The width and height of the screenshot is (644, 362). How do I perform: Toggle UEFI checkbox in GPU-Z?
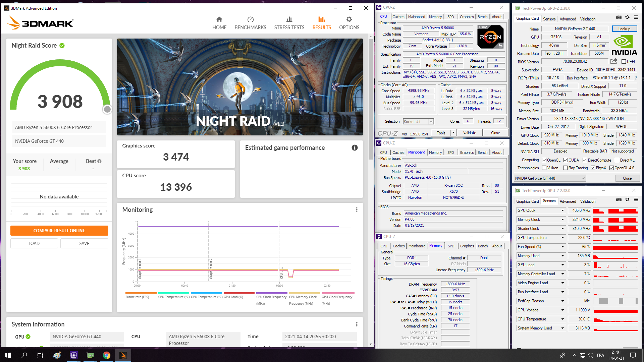[x=624, y=62]
